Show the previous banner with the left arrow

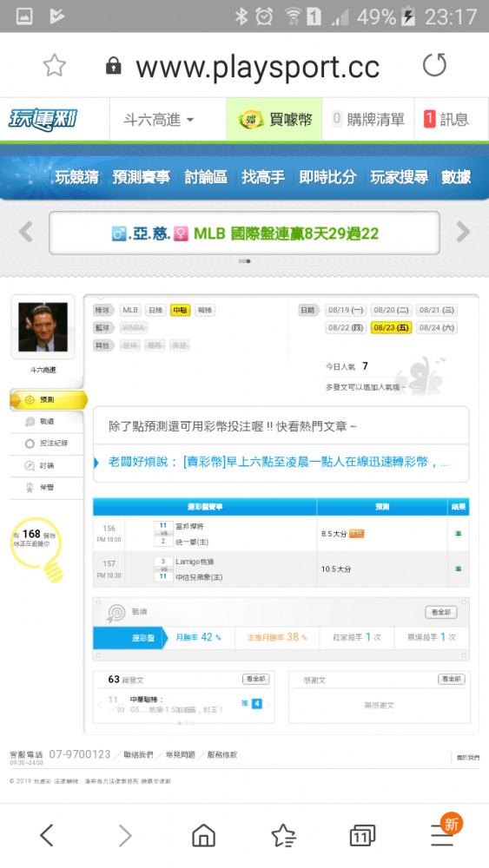click(x=25, y=232)
